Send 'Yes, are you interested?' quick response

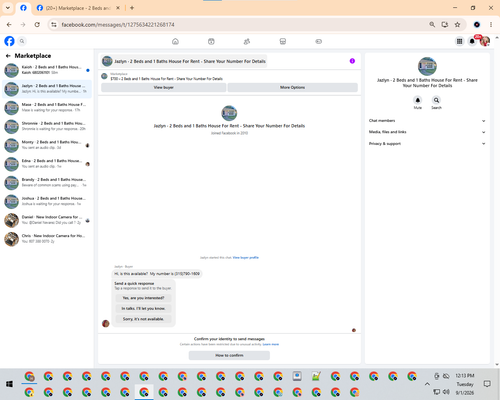143,298
